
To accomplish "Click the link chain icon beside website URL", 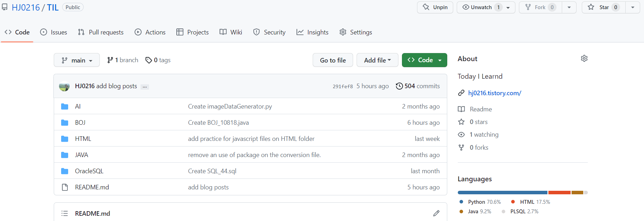I will pos(461,93).
